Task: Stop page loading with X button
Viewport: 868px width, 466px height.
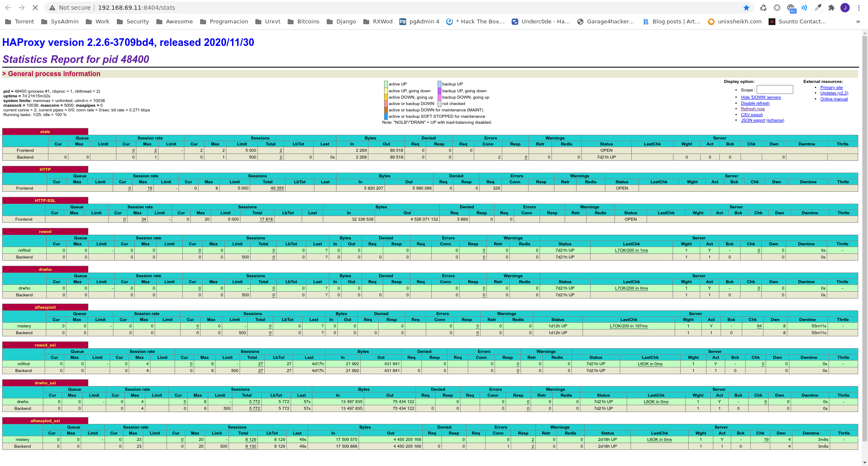Action: click(35, 8)
